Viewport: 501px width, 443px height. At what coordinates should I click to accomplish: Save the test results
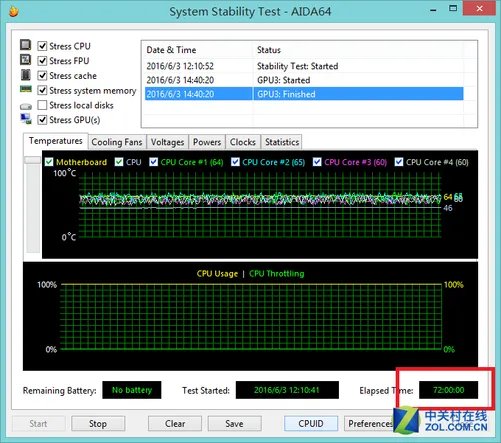234,424
